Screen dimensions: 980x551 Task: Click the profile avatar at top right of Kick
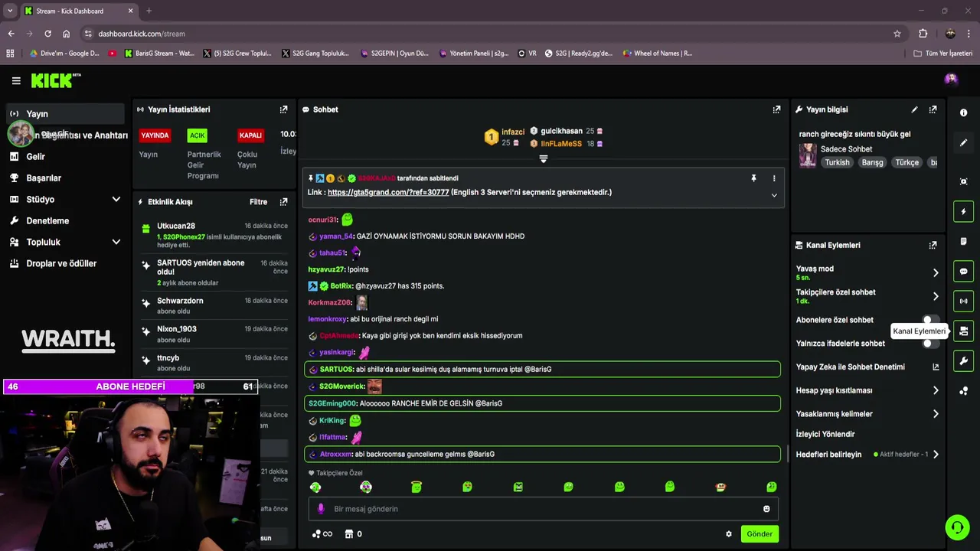[951, 79]
